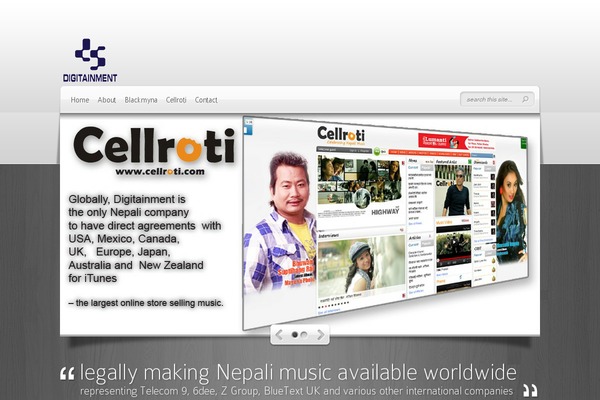Open the Contact page
The image size is (600, 400).
pyautogui.click(x=206, y=100)
